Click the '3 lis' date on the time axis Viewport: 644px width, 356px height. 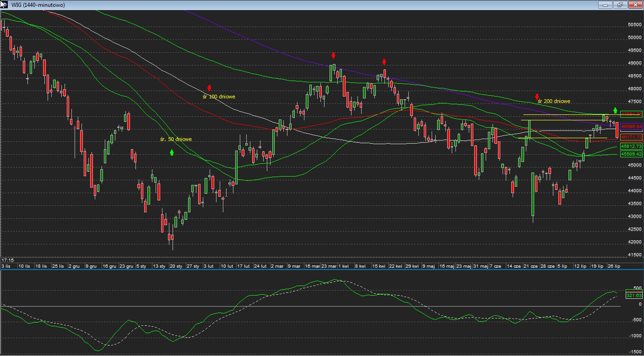[x=6, y=266]
